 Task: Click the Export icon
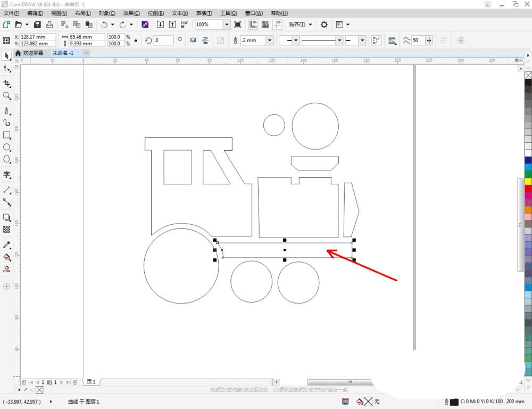tap(172, 24)
